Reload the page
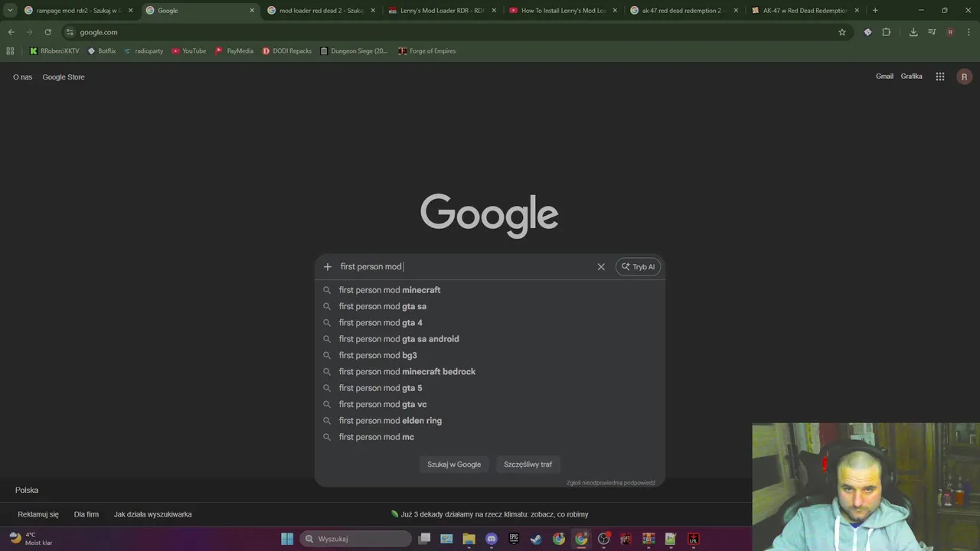The height and width of the screenshot is (551, 980). click(x=47, y=32)
